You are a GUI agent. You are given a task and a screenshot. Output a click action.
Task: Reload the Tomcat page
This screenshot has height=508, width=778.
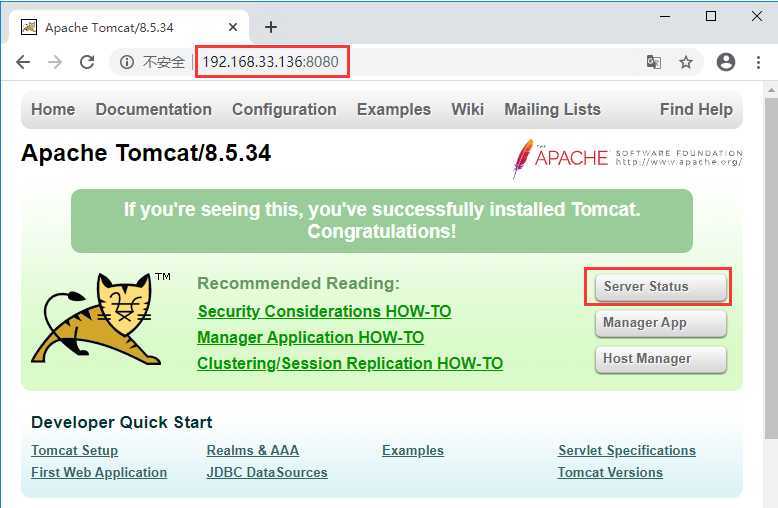click(87, 62)
